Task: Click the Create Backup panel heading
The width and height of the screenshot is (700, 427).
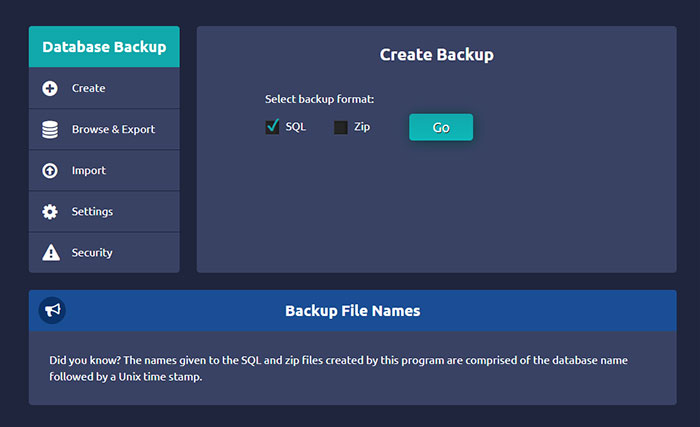Action: click(x=436, y=54)
